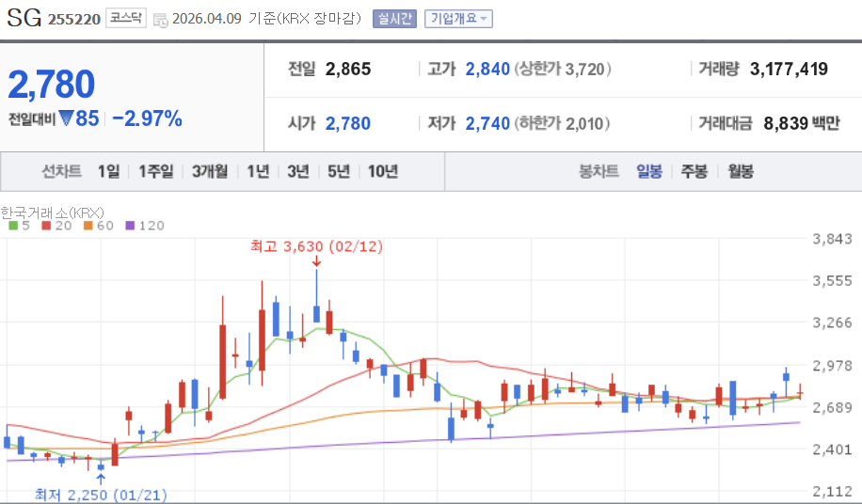This screenshot has height=504, width=862.
Task: Open the 기업개요 dropdown
Action: tap(458, 19)
